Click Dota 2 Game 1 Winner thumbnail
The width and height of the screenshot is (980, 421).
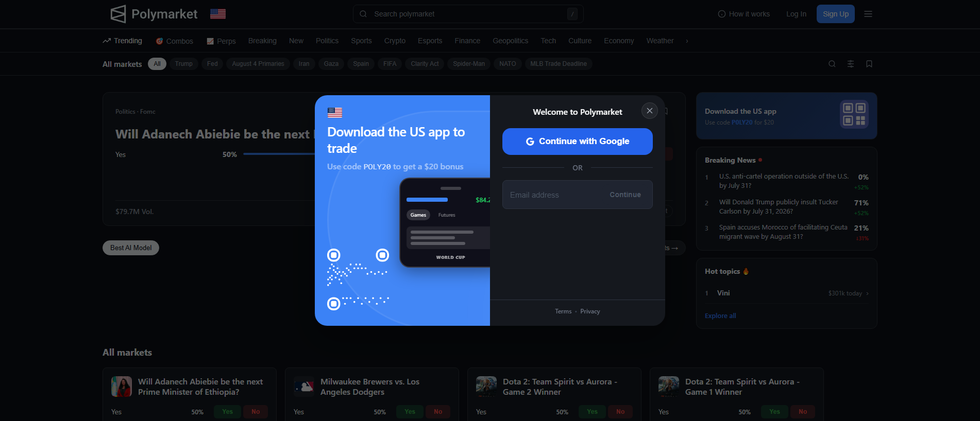point(669,387)
